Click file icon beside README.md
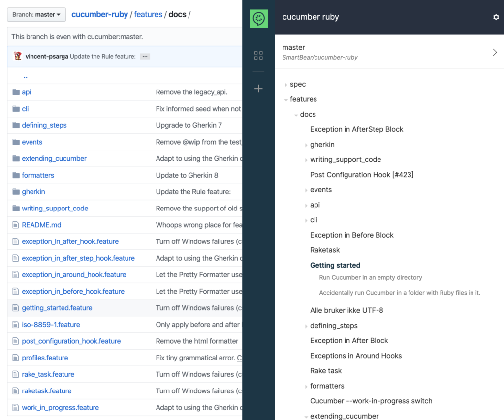Screen dimensions: 504x420 [15, 225]
